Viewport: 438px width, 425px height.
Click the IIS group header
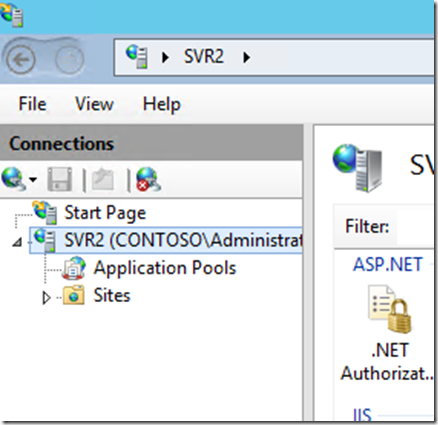click(x=362, y=414)
